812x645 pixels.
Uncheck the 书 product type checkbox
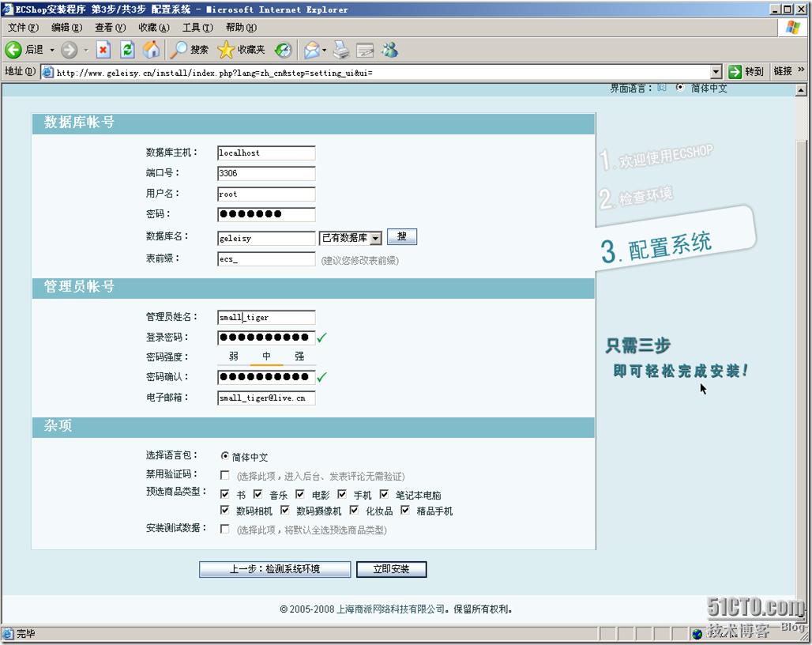(225, 494)
